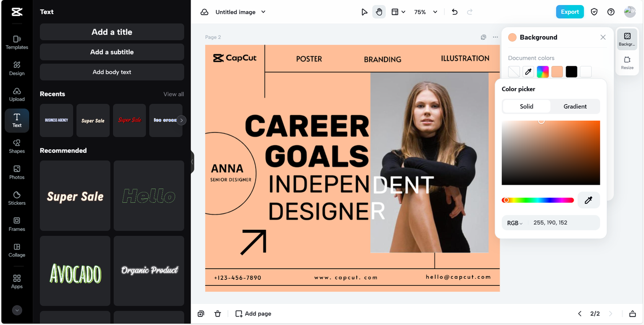This screenshot has width=644, height=325.
Task: Open the Apps sidebar panel
Action: click(x=17, y=282)
